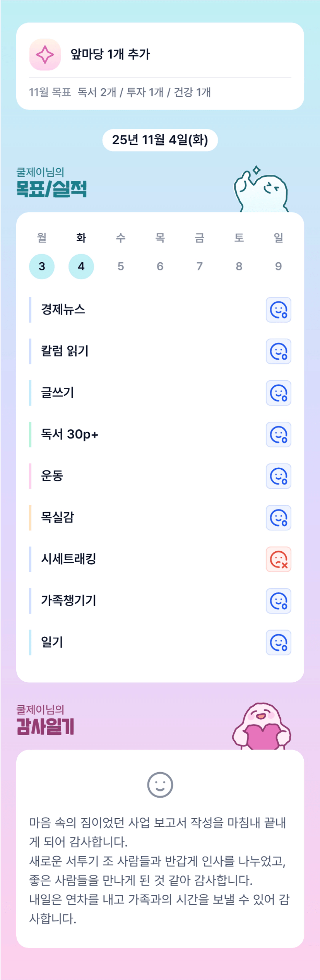Click the pink color bar beside 운동
The image size is (320, 980).
(x=30, y=476)
